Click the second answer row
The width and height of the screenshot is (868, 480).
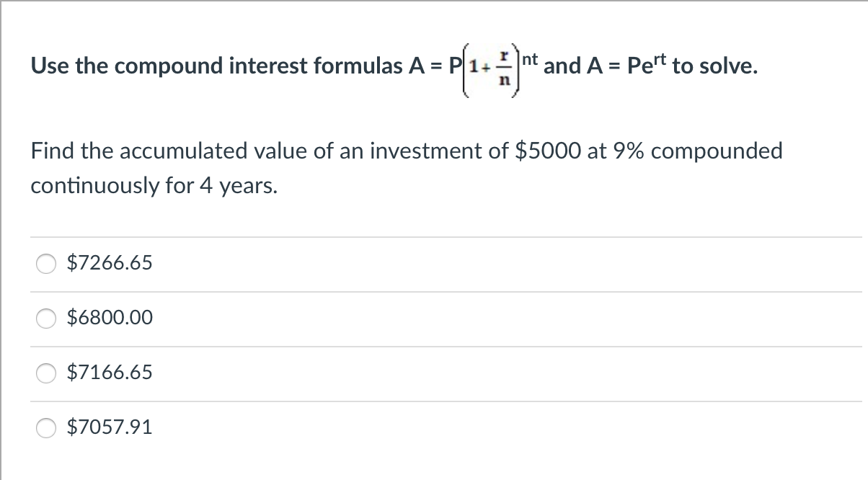click(288, 318)
